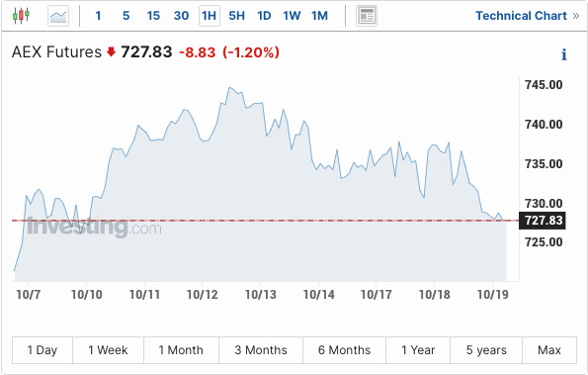Click the (-1.20%) percent change

coord(251,52)
